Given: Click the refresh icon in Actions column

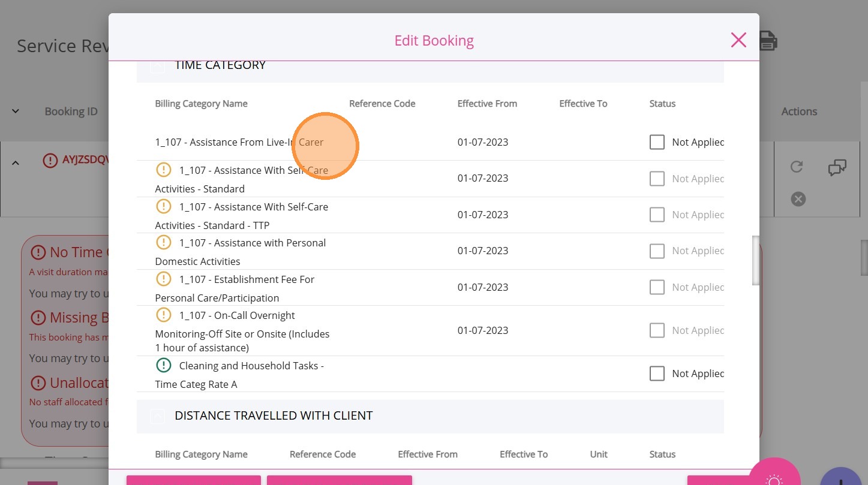Looking at the screenshot, I should [797, 167].
